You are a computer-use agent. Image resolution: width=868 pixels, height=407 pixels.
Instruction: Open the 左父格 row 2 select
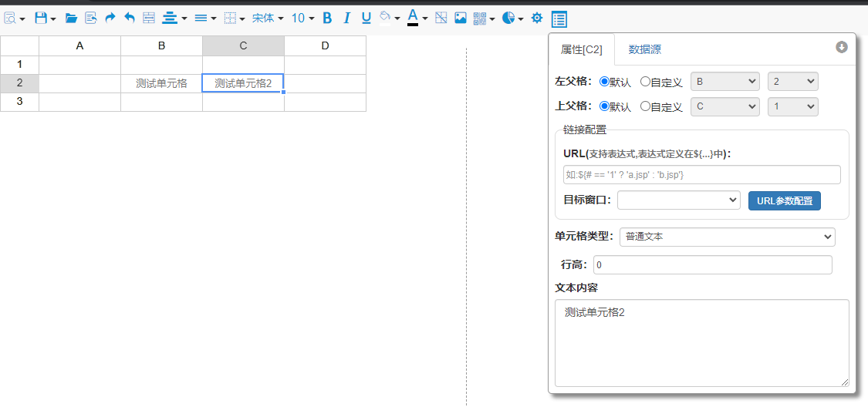(x=792, y=82)
